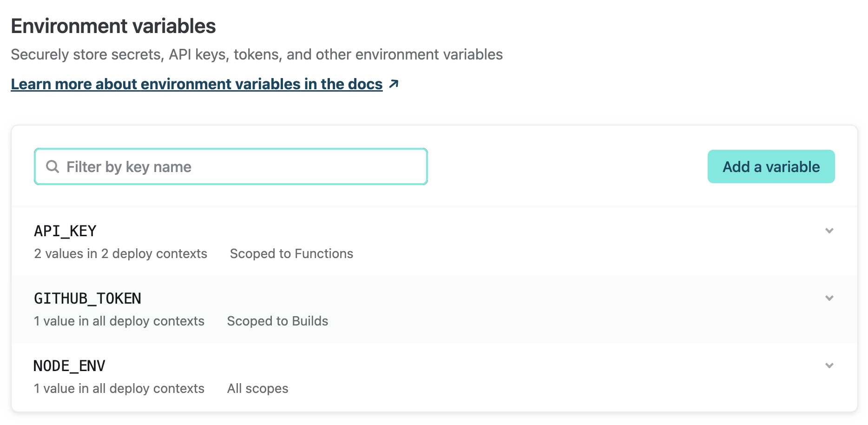Open the environment variables docs link

pos(197,84)
